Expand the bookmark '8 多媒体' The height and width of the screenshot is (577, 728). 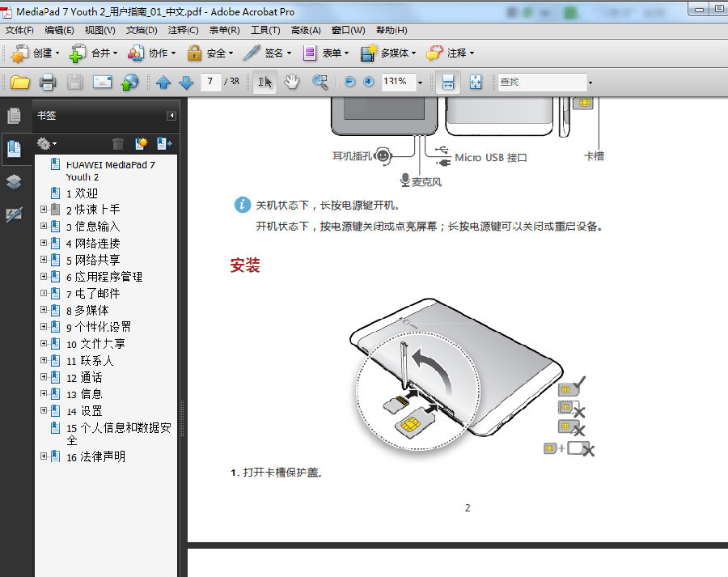point(43,310)
